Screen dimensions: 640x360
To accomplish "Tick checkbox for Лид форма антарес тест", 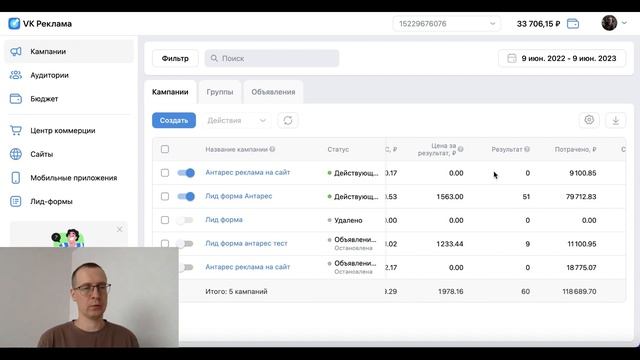I will click(165, 244).
